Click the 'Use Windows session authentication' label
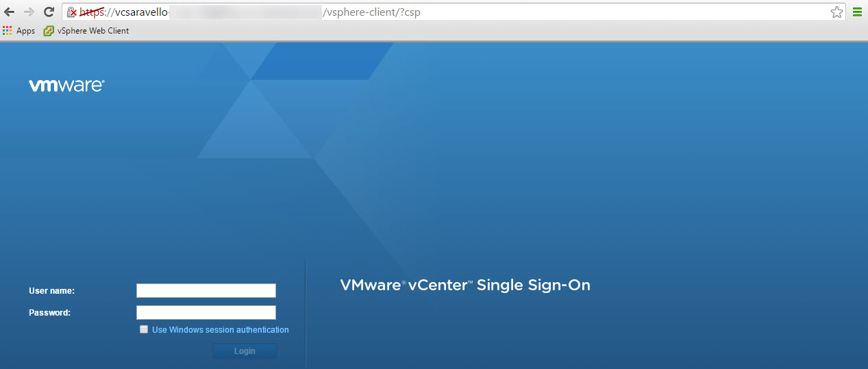The height and width of the screenshot is (369, 868). coord(220,330)
